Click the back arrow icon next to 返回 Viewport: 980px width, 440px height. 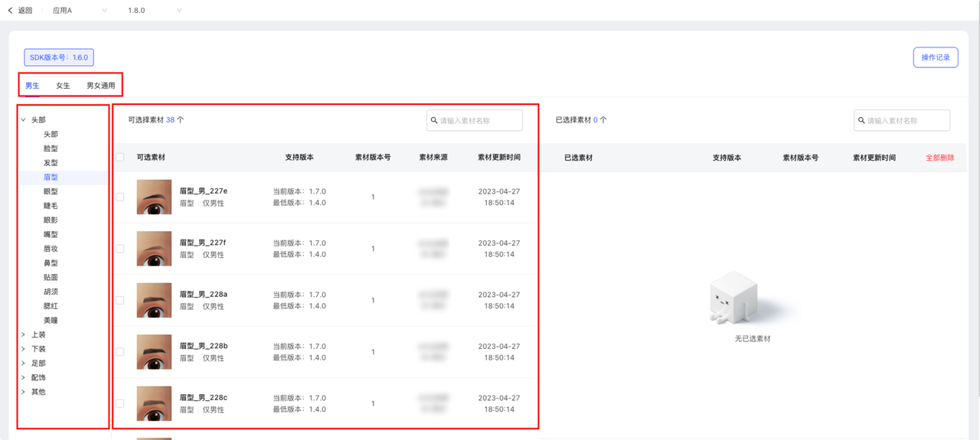pyautogui.click(x=10, y=11)
